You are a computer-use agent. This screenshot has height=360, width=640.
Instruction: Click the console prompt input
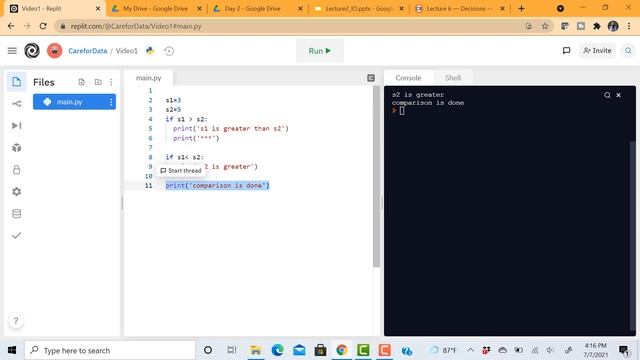402,111
